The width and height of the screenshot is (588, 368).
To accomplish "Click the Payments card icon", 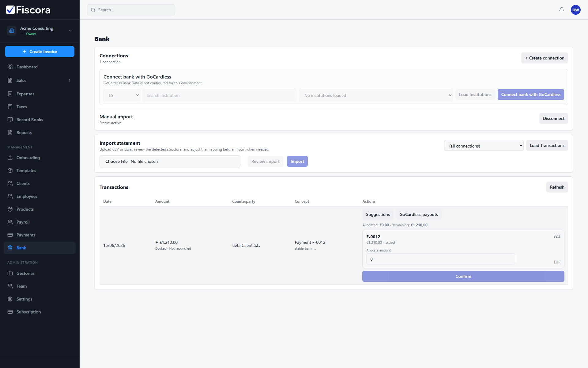I will point(10,235).
